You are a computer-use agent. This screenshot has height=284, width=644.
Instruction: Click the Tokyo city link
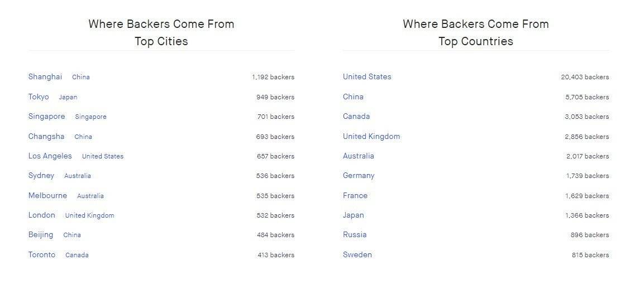click(x=39, y=97)
